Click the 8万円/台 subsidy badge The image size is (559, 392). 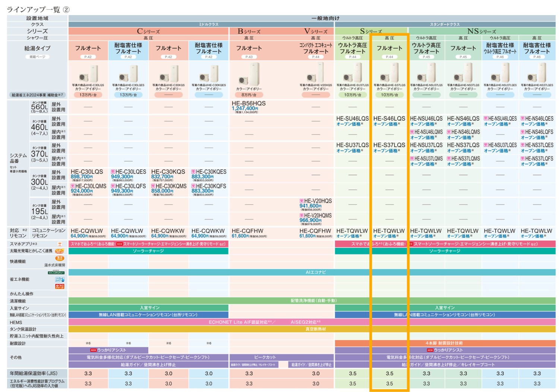click(x=249, y=95)
